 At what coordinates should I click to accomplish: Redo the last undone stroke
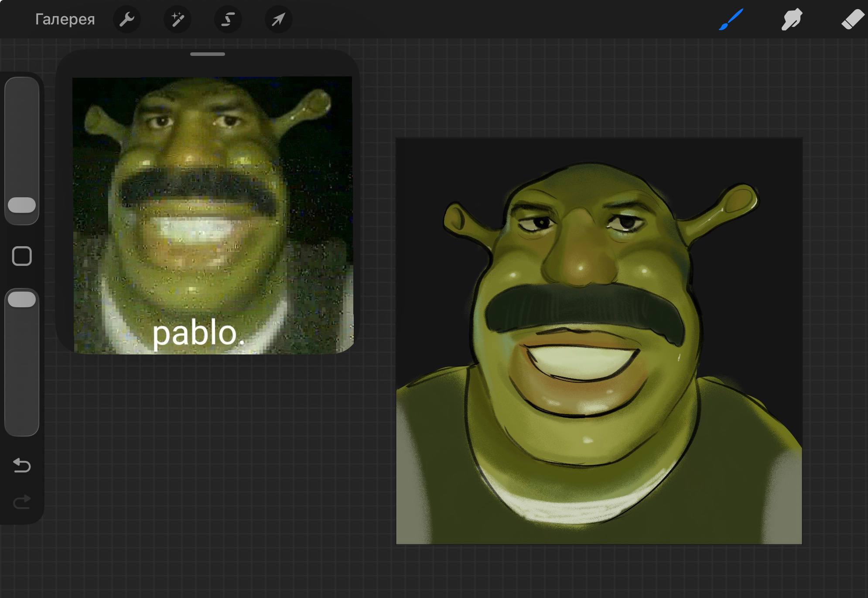[x=22, y=502]
